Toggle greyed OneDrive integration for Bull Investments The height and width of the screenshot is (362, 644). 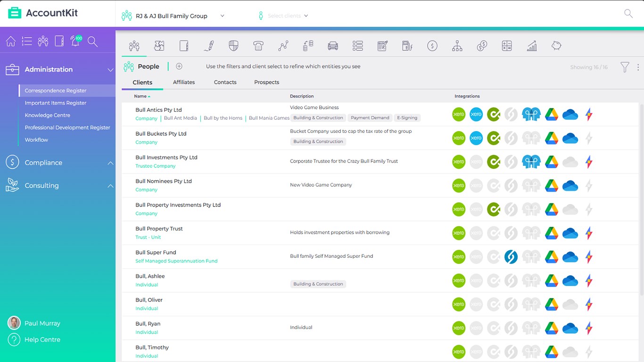[x=570, y=162]
